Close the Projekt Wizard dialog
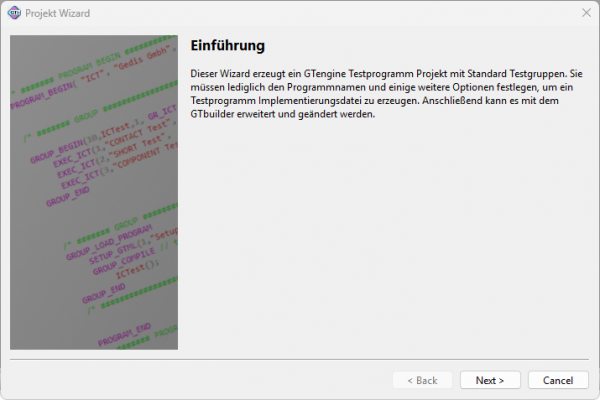 click(x=585, y=12)
